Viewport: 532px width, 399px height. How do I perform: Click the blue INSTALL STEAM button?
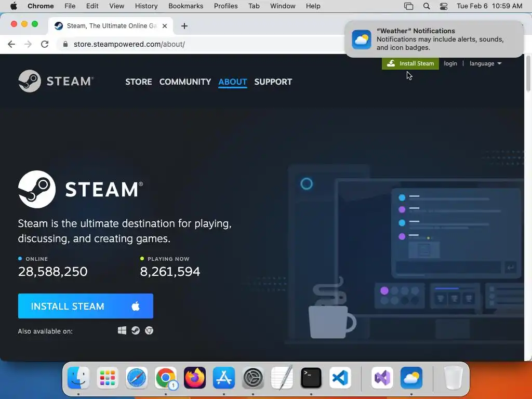[86, 306]
